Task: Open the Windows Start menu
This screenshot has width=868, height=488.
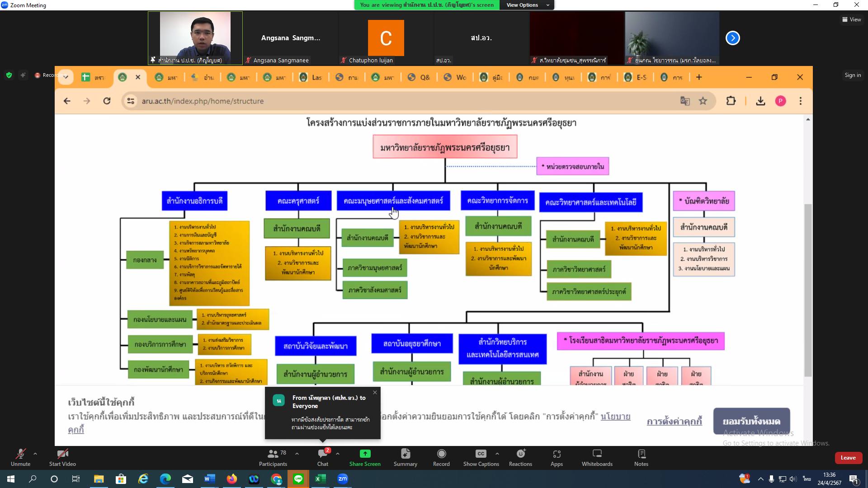Action: tap(11, 479)
